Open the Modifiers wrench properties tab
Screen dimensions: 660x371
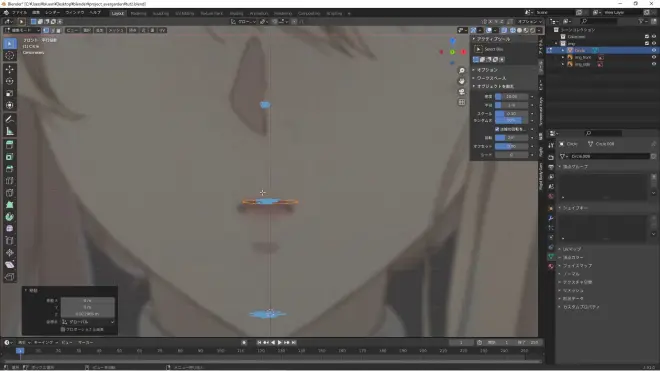551,218
